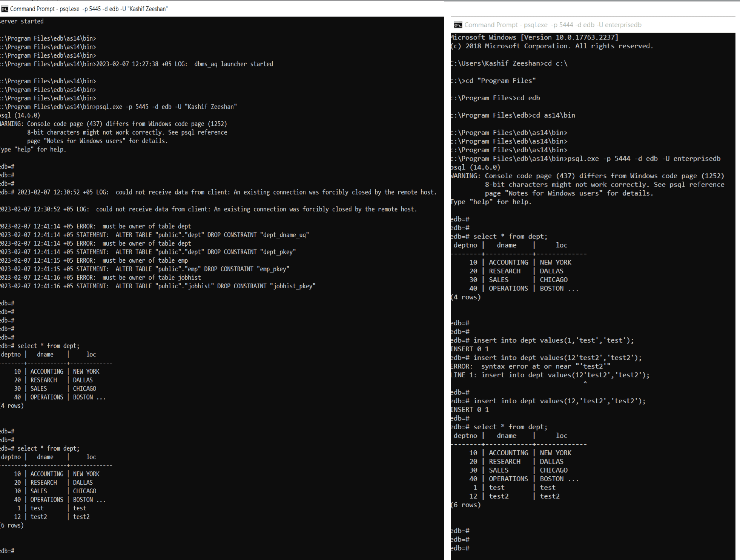Screen dimensions: 740x560
Task: Click the '(6 rows)' result text in left terminal
Action: 12,525
